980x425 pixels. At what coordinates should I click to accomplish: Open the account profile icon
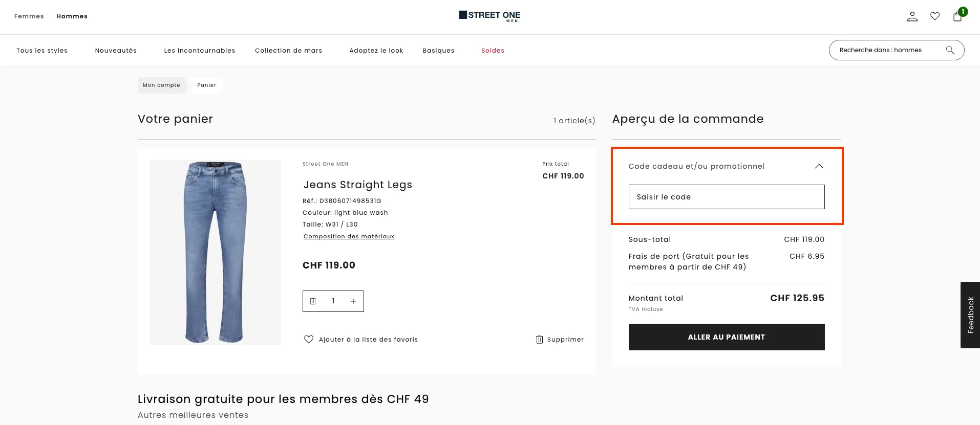(x=912, y=16)
